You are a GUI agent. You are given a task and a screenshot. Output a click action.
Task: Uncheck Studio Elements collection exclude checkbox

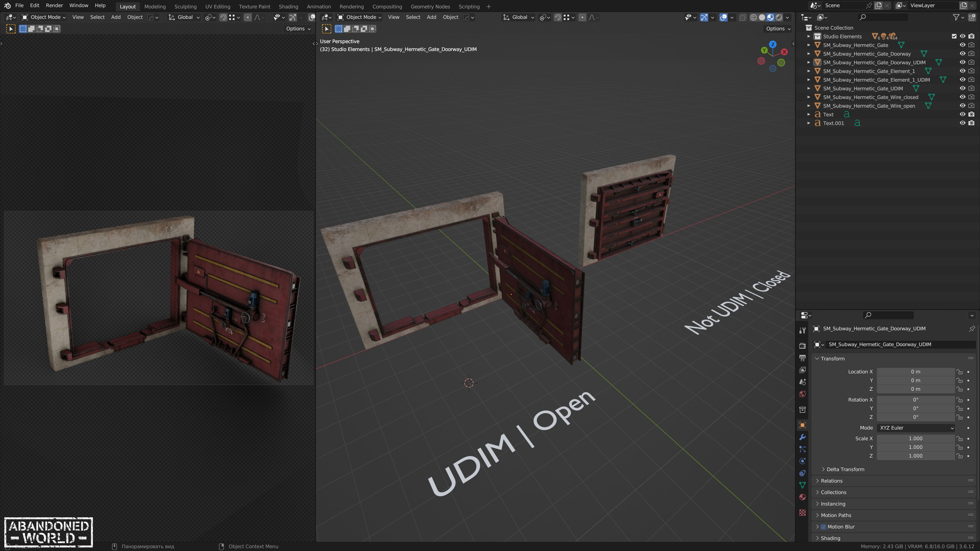(954, 36)
